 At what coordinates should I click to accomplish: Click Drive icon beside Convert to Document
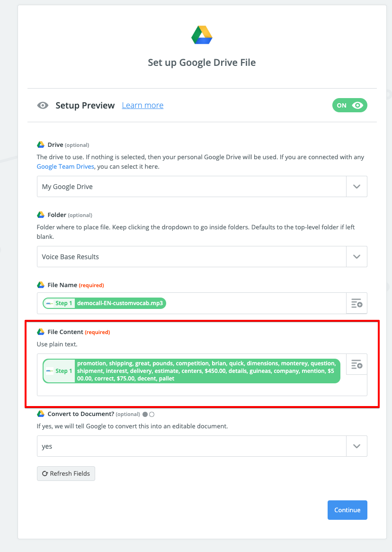point(41,414)
